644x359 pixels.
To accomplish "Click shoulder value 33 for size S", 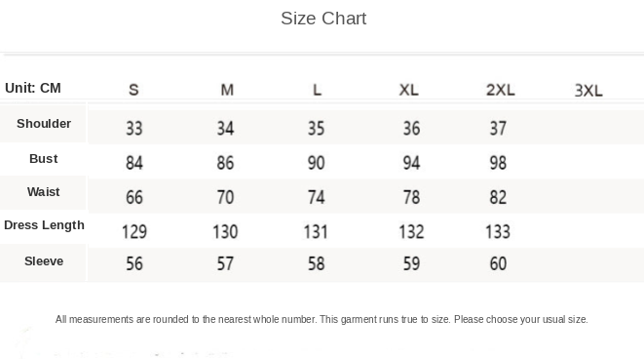I will pos(134,129).
